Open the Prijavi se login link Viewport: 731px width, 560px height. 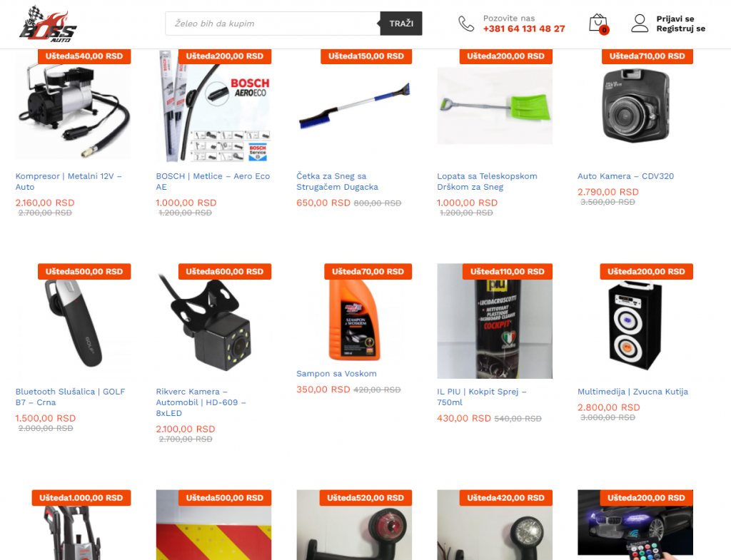(675, 19)
